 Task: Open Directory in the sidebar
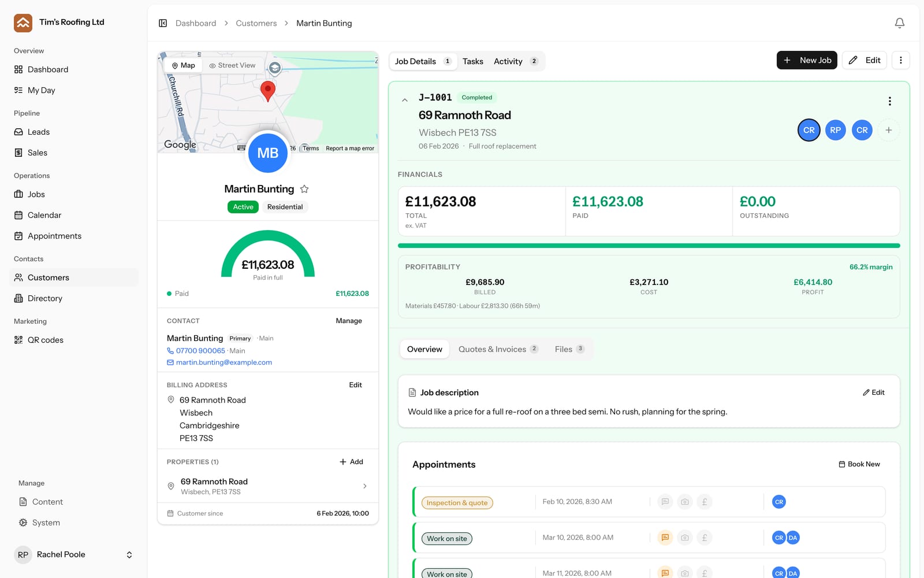point(74,298)
